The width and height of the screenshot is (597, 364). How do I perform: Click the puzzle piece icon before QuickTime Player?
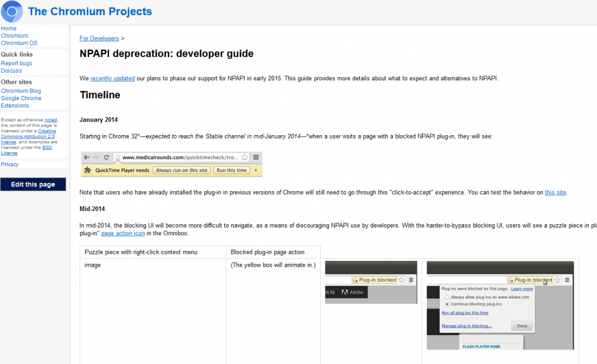point(87,170)
